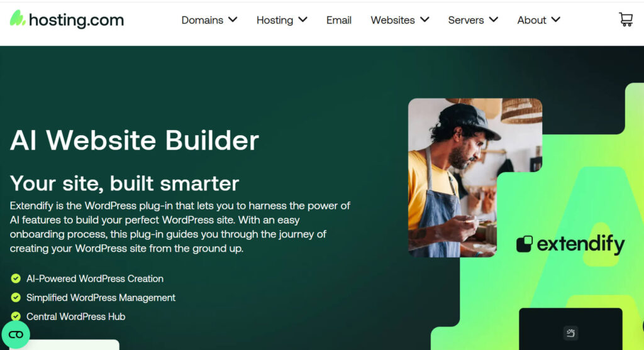Open the accessibility widget round button
This screenshot has width=644, height=350.
tap(16, 335)
